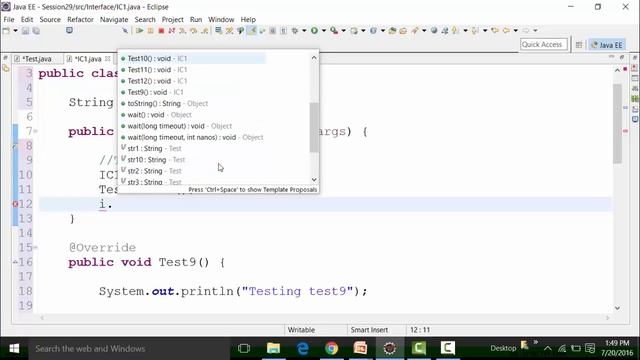Screen dimensions: 640x360
Task: Click the green Run button icon
Action: [314, 30]
